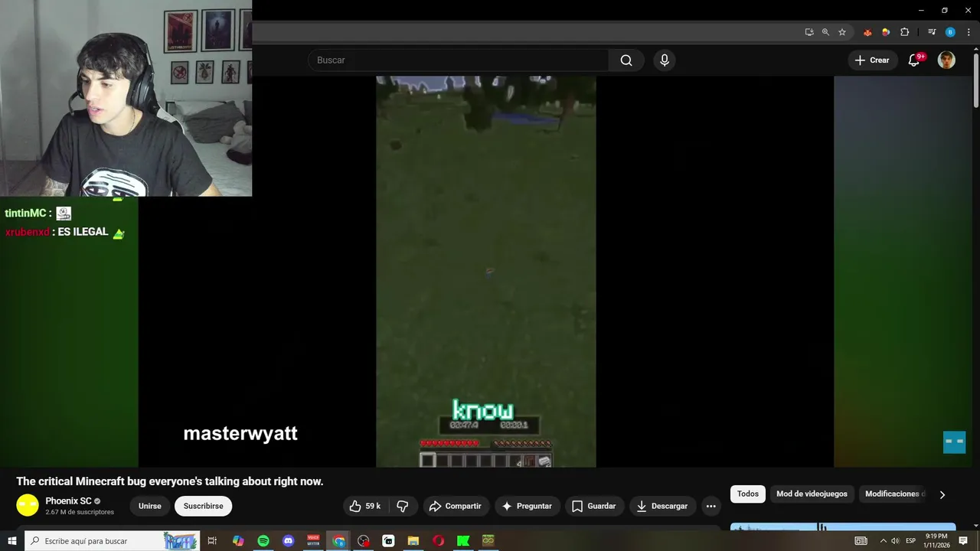The height and width of the screenshot is (551, 980).
Task: Click the partially visible recommended video thumbnail
Action: pyautogui.click(x=843, y=527)
